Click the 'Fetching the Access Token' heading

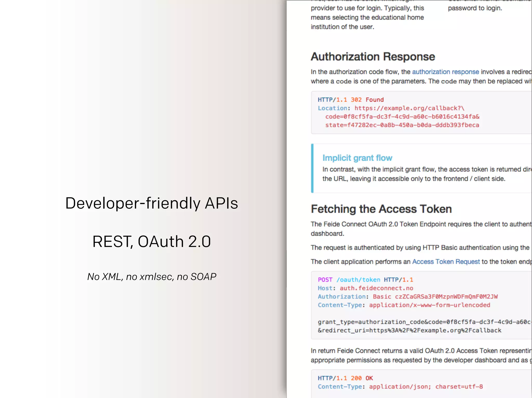pyautogui.click(x=381, y=209)
